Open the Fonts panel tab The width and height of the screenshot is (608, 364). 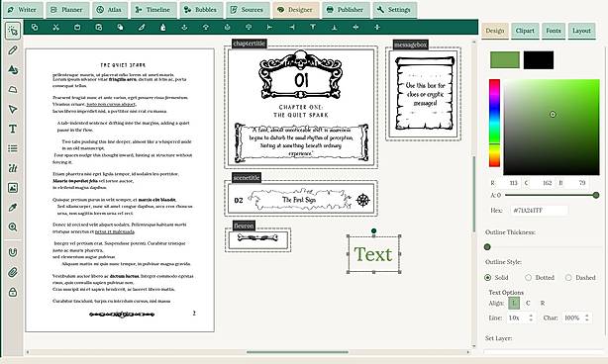tap(554, 31)
